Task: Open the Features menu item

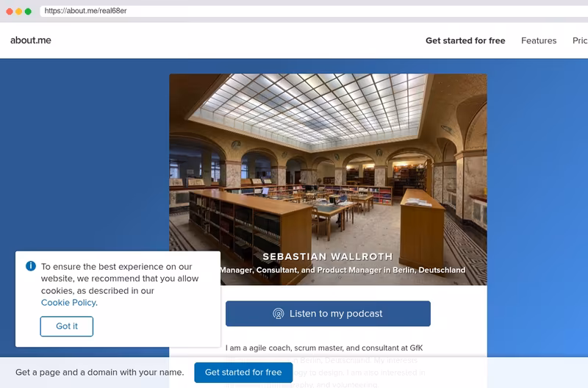Action: (539, 40)
